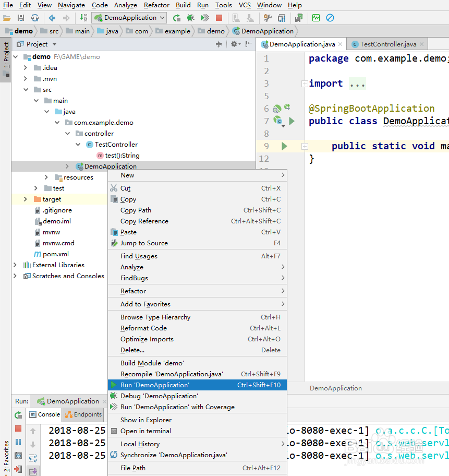Open the Refactor menu in menu bar

156,5
